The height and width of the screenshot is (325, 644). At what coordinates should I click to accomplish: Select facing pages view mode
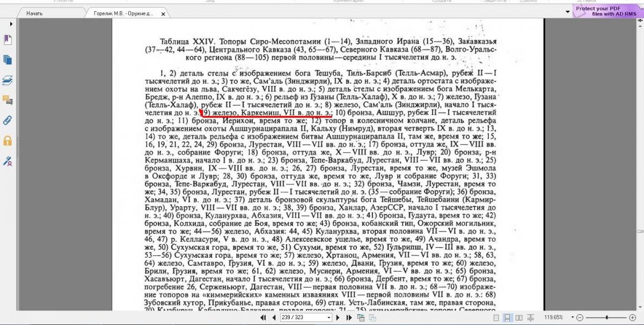519,317
